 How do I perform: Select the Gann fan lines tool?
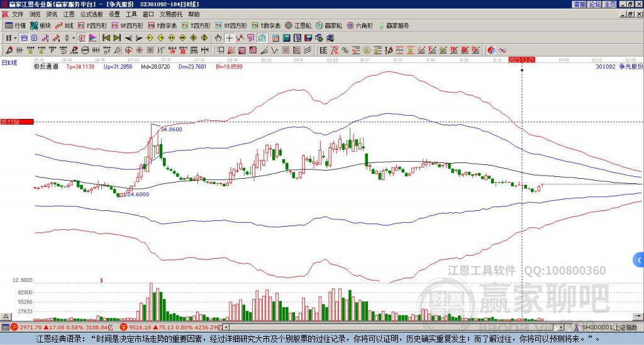231,50
